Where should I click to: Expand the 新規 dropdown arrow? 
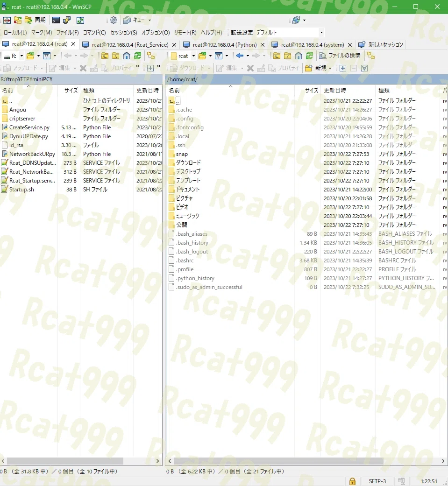click(330, 68)
